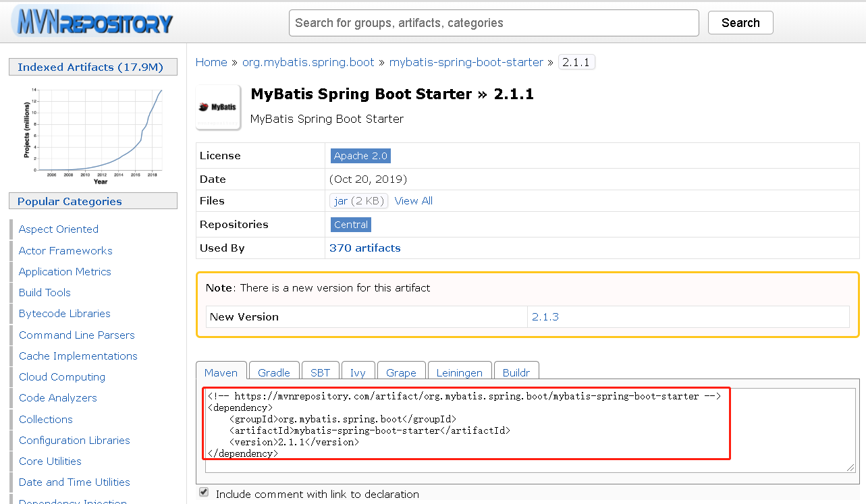Open the 370 artifacts usage link

coord(365,248)
